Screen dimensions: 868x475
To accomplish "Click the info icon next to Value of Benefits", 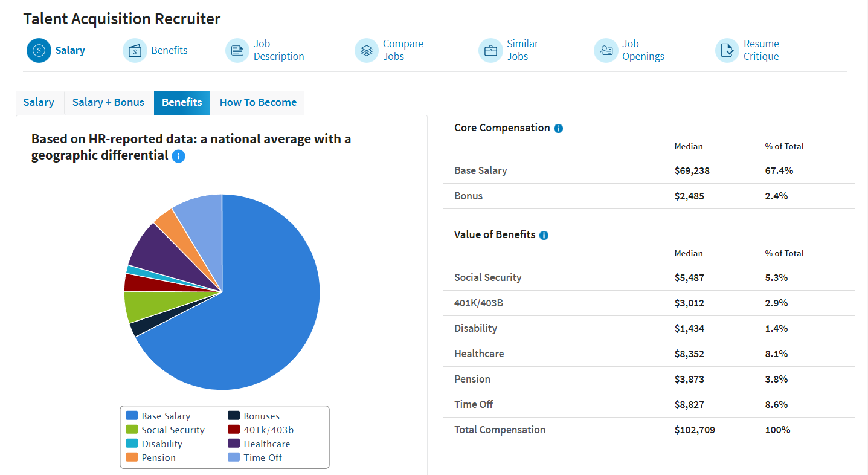I will (544, 234).
